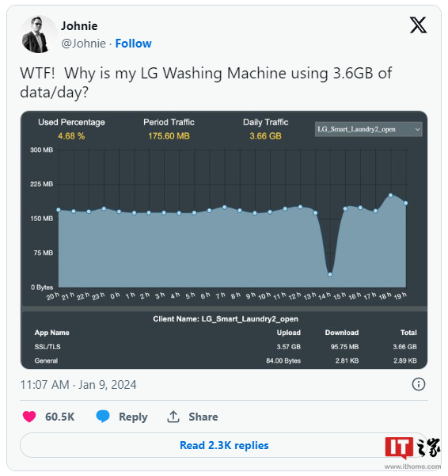The image size is (448, 476).
Task: Open Johnie's profile avatar
Action: [39, 34]
